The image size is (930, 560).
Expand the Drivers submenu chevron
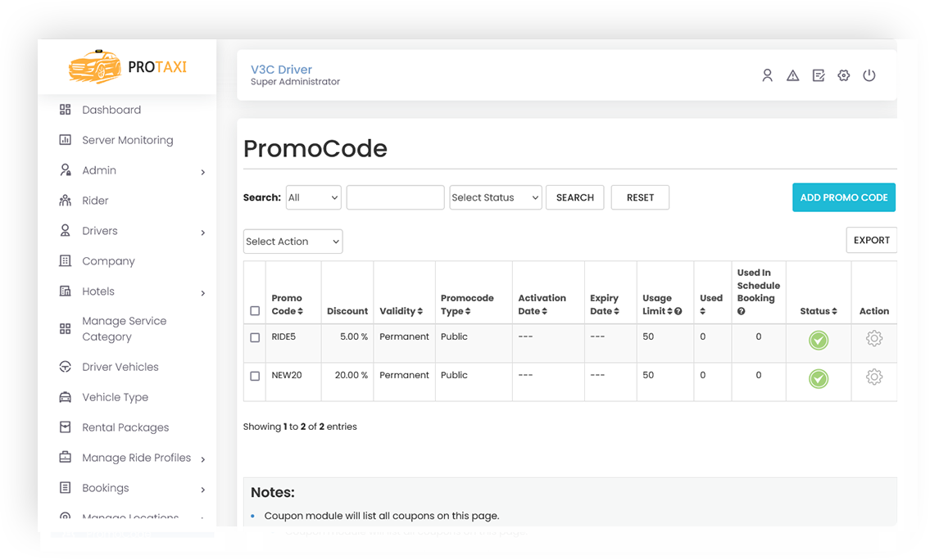203,233
